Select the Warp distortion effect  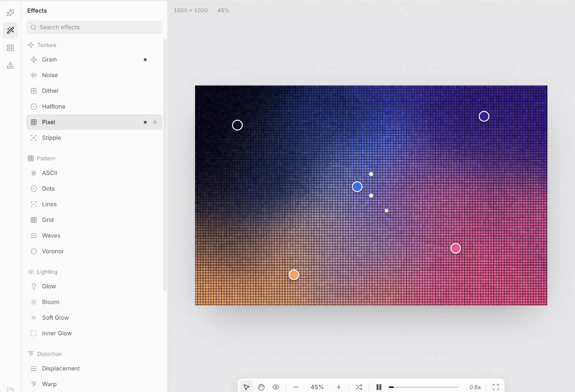coord(94,384)
